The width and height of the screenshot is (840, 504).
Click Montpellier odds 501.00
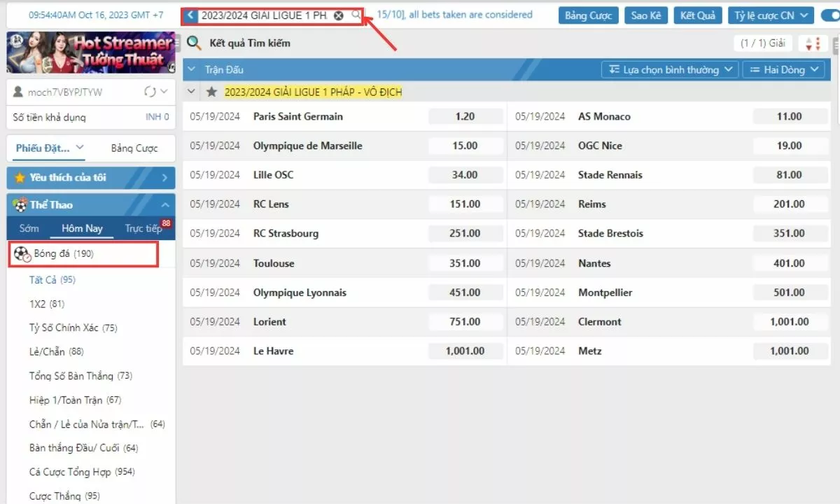click(x=790, y=293)
